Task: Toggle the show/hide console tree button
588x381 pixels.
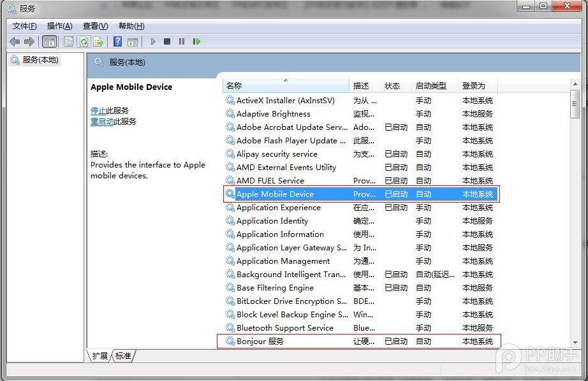Action: coord(49,42)
